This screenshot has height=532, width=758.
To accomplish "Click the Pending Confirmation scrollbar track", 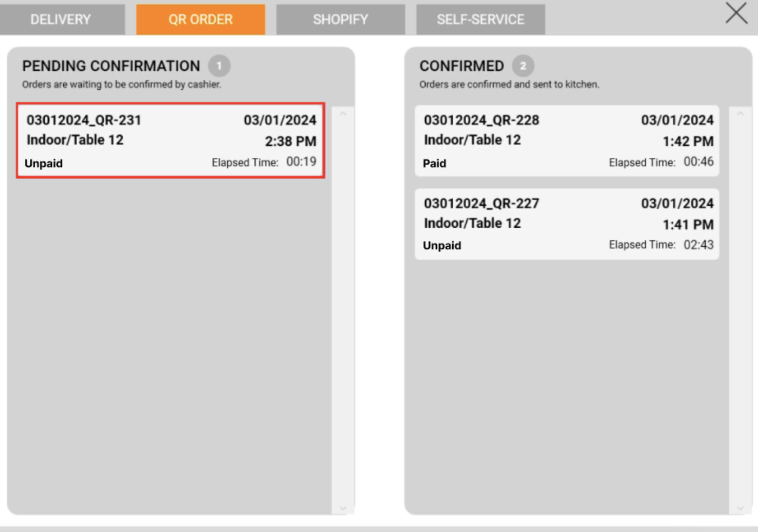I will click(343, 310).
